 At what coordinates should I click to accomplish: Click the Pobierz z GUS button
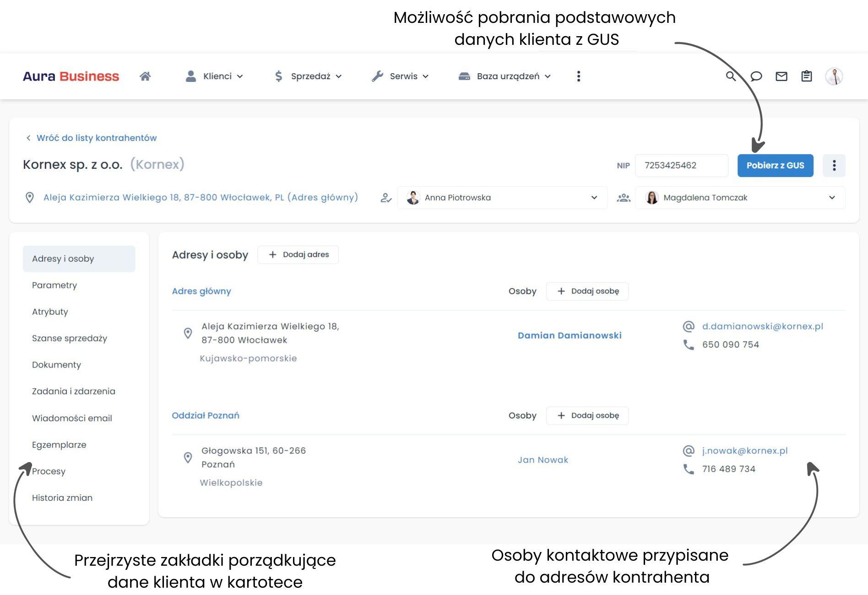point(775,165)
